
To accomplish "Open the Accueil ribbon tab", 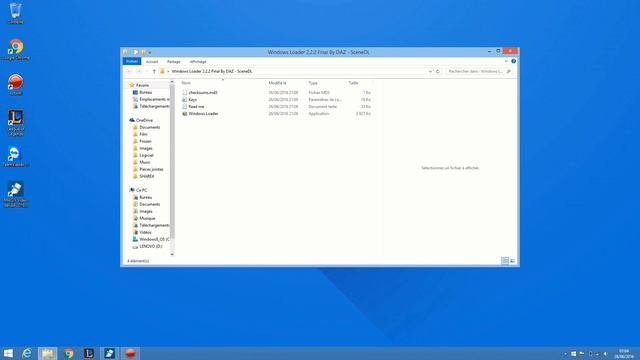I will tap(152, 62).
